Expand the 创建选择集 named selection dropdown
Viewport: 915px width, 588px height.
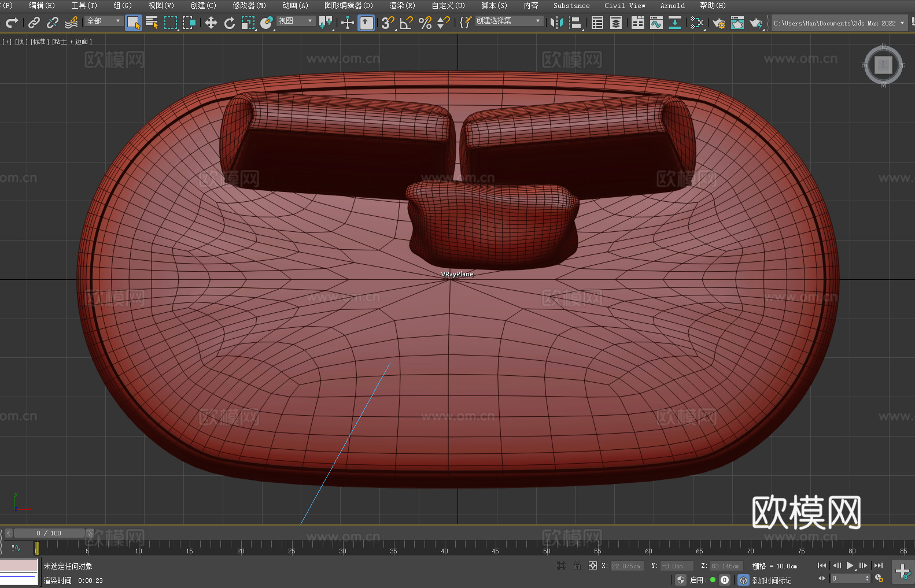[x=509, y=21]
